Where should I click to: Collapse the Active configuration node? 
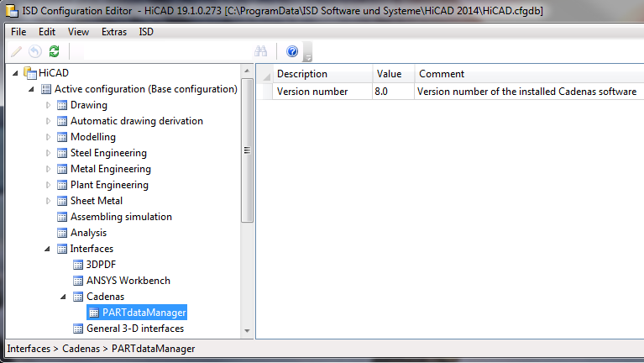point(32,89)
